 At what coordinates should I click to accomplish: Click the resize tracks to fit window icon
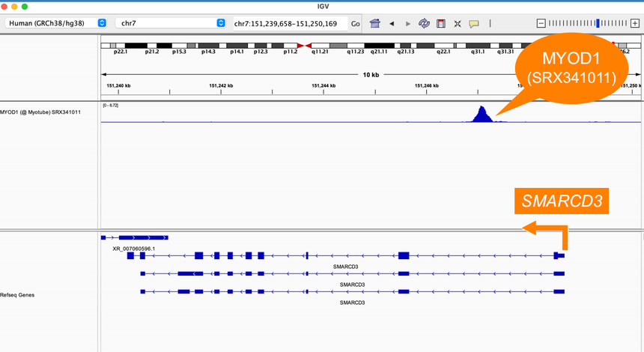click(x=458, y=23)
